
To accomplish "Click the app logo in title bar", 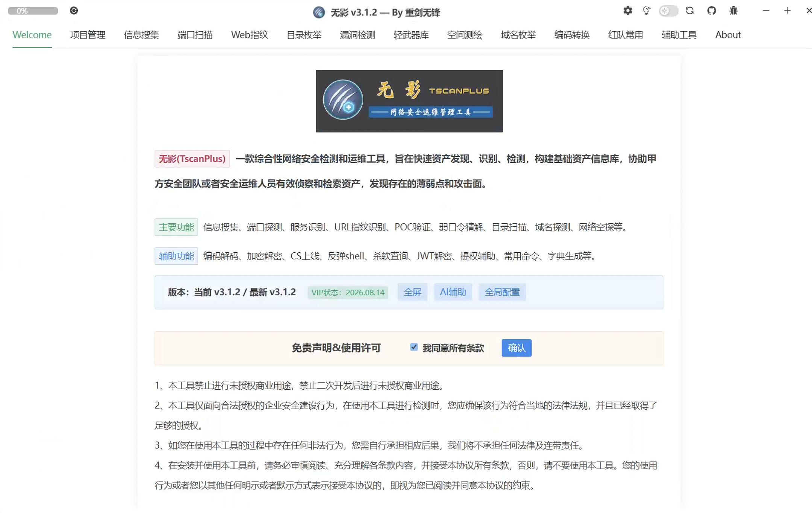I will coord(319,12).
